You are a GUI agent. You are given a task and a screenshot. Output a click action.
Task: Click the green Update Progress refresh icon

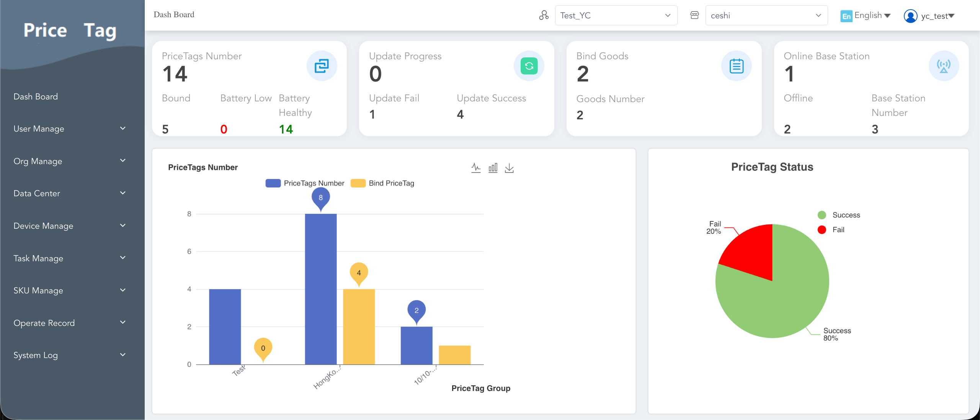(529, 66)
